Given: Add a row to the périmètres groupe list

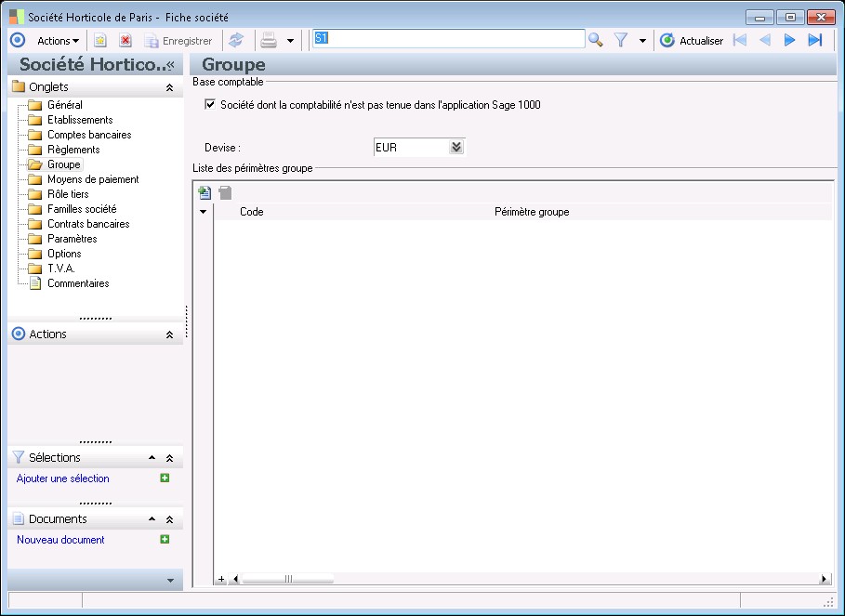Looking at the screenshot, I should pos(205,192).
